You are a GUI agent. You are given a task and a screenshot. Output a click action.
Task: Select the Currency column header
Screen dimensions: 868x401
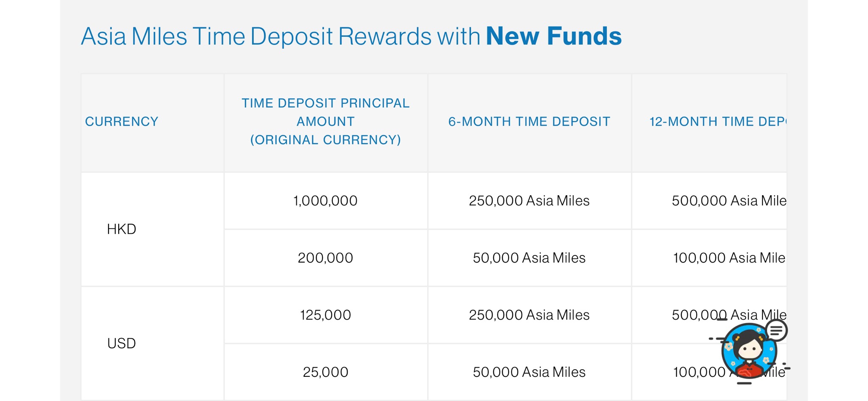[x=122, y=122]
